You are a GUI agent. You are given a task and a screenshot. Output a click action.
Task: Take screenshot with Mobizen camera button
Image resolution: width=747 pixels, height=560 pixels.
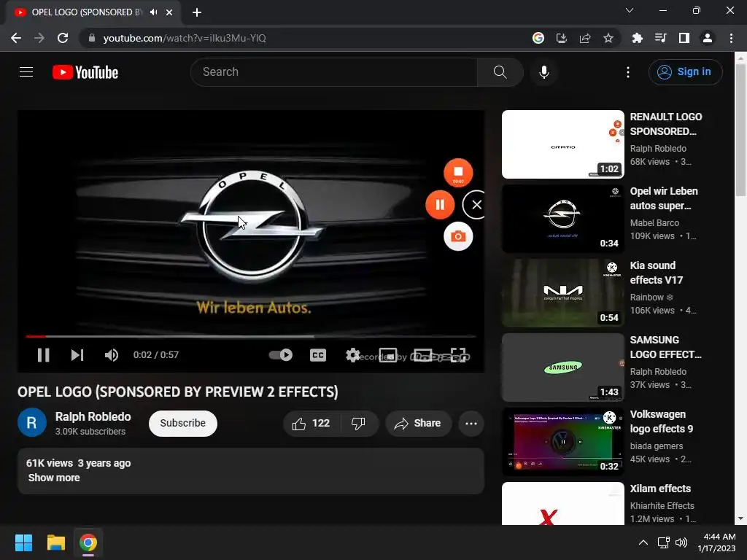[x=458, y=236]
